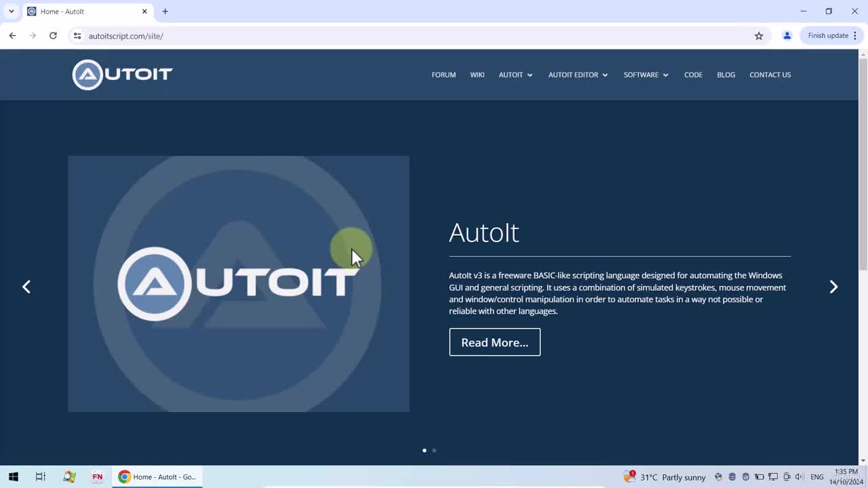Screen dimensions: 868x488
Task: Reload the page with refresh icon
Action: [53, 35]
